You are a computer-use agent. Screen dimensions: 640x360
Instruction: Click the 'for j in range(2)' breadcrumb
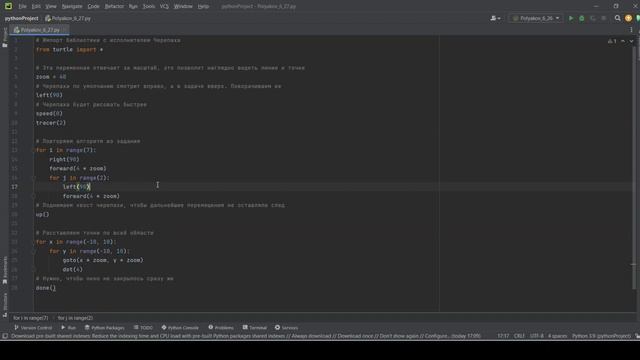pos(75,318)
